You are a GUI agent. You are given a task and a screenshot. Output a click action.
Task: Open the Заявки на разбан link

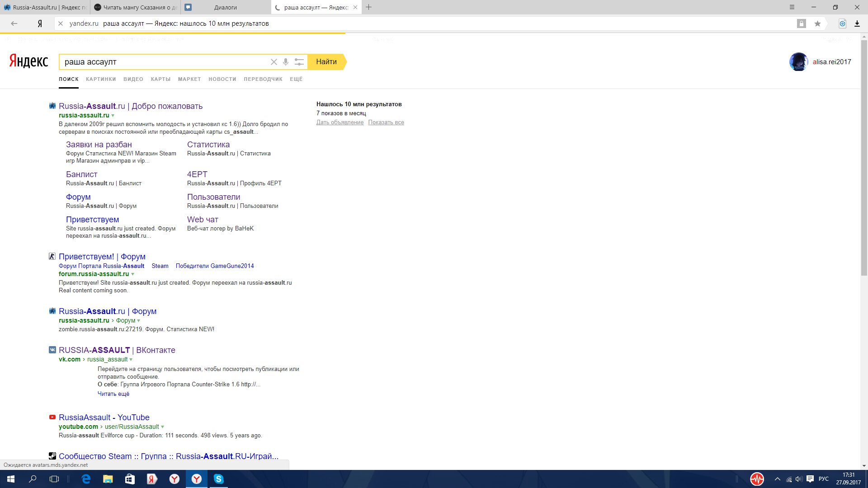click(99, 145)
